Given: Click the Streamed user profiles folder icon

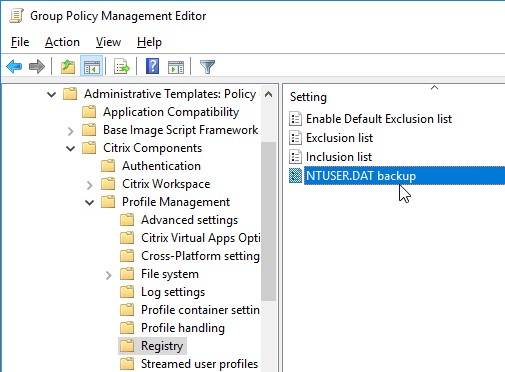Looking at the screenshot, I should [127, 364].
